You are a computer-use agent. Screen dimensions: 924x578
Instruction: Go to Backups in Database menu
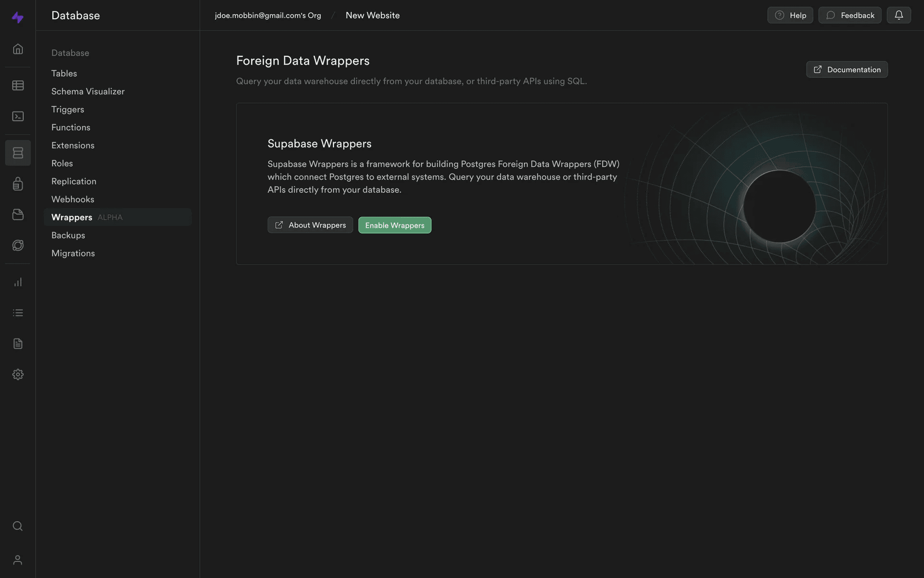(68, 236)
